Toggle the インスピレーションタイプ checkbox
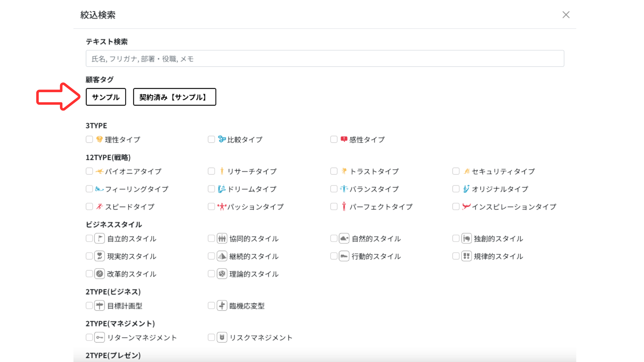The width and height of the screenshot is (644, 362). [456, 206]
